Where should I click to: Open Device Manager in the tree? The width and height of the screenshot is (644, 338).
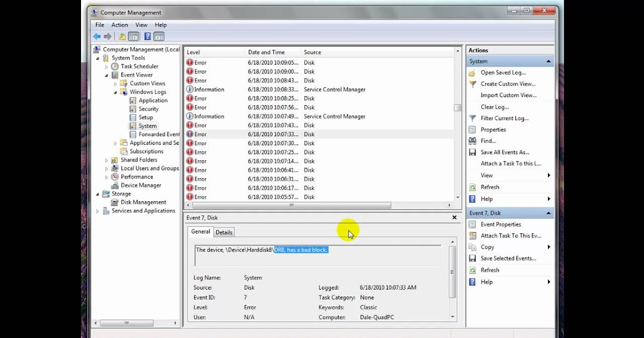click(x=141, y=185)
